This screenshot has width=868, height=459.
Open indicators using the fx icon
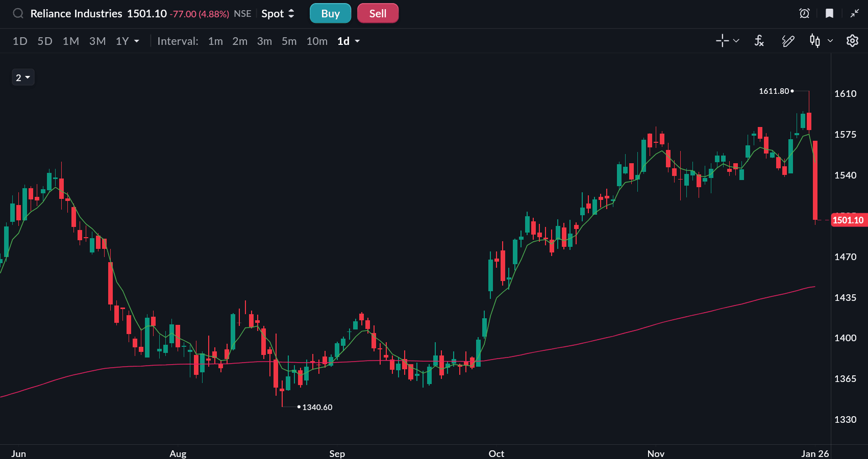click(x=759, y=41)
